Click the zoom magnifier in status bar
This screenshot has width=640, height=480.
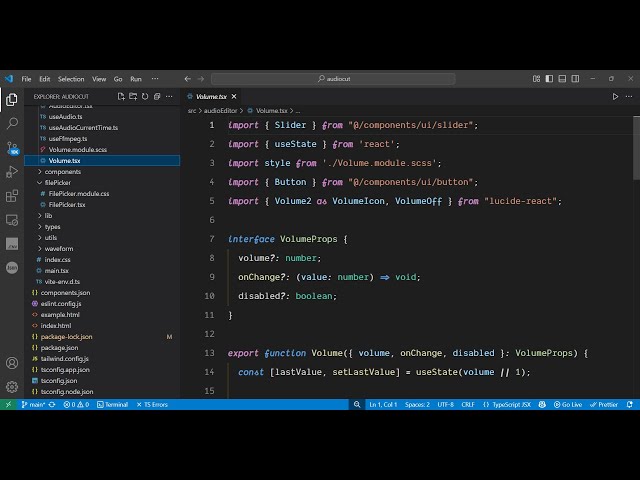tap(357, 404)
